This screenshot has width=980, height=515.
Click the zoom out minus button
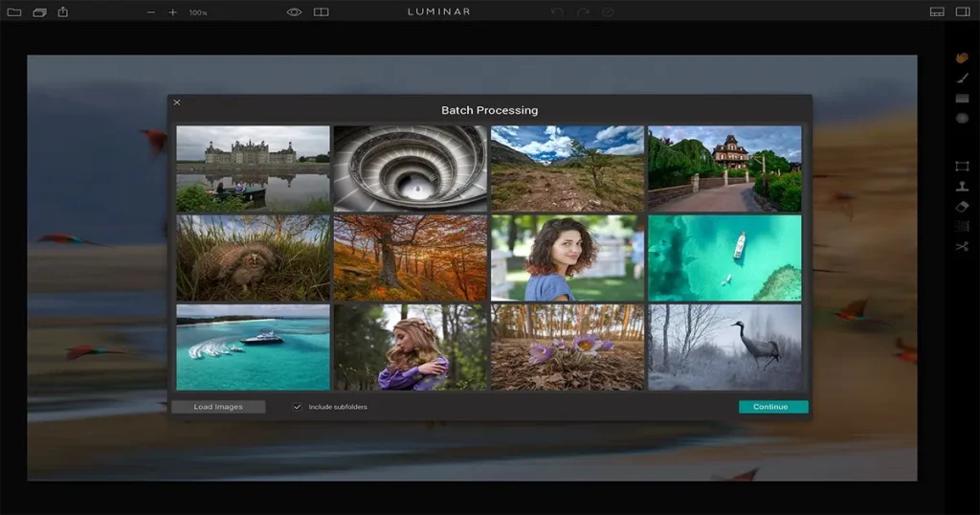[x=150, y=12]
